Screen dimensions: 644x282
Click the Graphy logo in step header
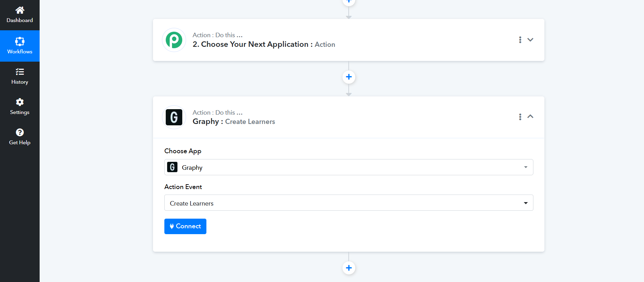coord(174,117)
